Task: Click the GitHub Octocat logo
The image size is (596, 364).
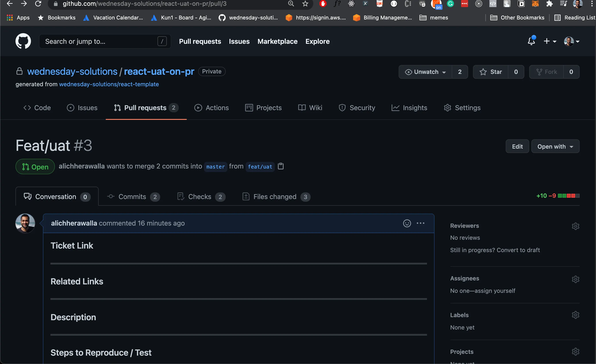Action: (23, 41)
